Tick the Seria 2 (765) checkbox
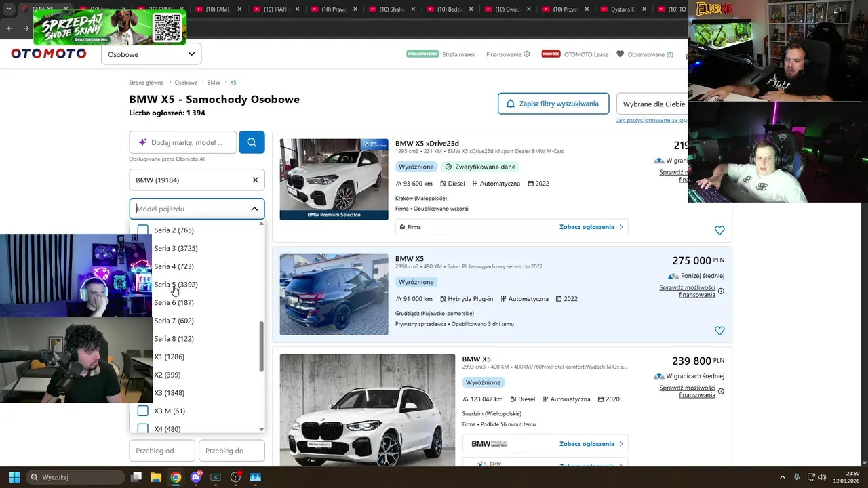This screenshot has width=868, height=488. tap(142, 230)
